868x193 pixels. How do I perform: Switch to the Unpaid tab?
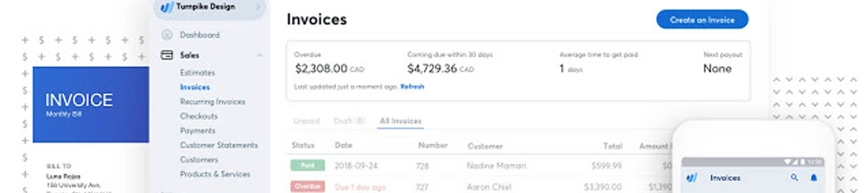tap(306, 121)
